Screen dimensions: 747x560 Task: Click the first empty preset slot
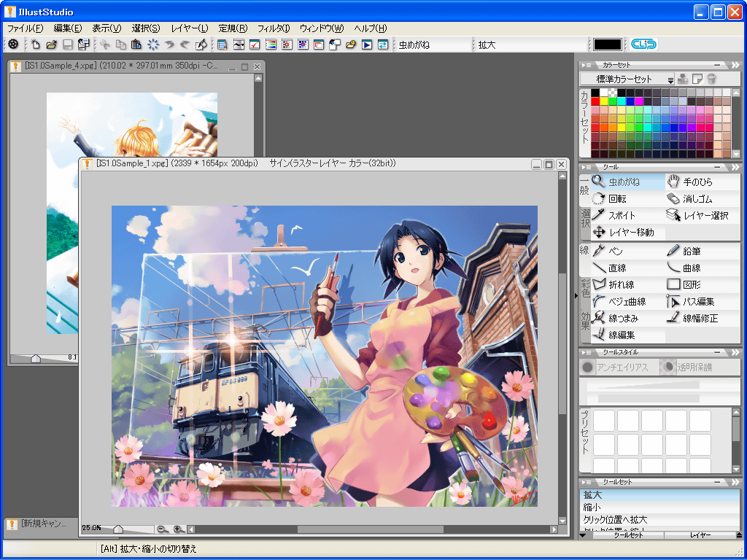(604, 421)
